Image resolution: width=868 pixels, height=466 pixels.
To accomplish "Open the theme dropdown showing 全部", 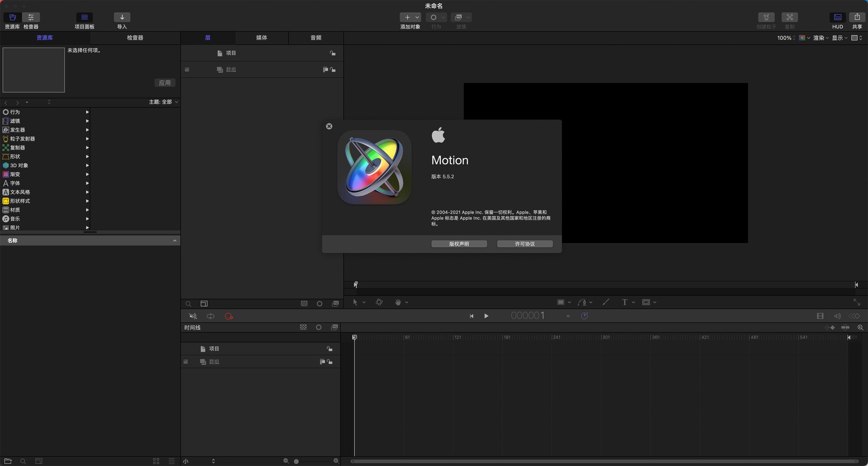I will coord(164,102).
